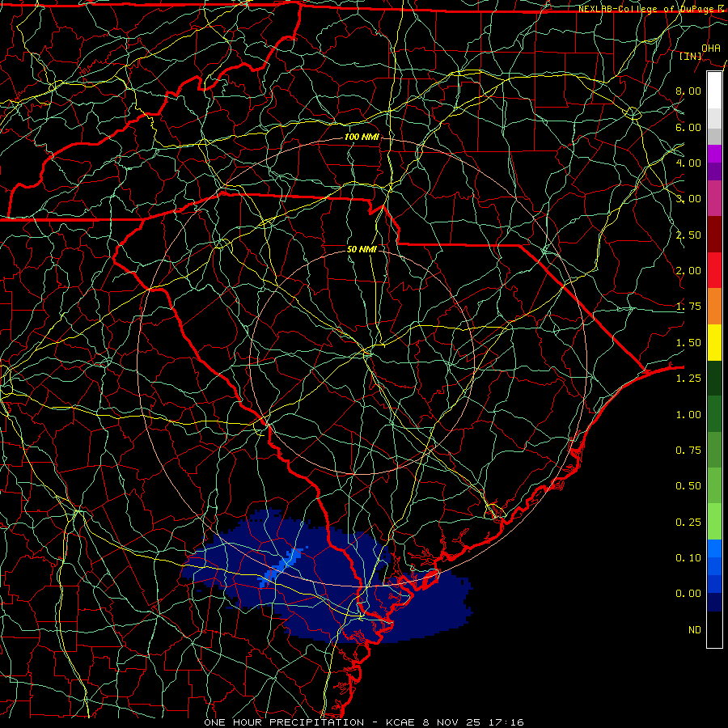Click the '[IN]' units label
Image resolution: width=728 pixels, height=728 pixels.
[691, 56]
